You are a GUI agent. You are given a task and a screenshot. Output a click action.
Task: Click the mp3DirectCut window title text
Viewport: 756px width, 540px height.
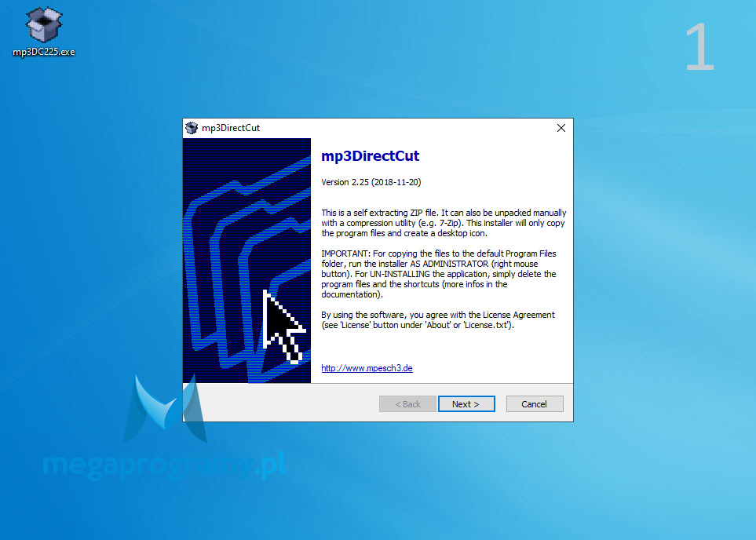point(231,128)
